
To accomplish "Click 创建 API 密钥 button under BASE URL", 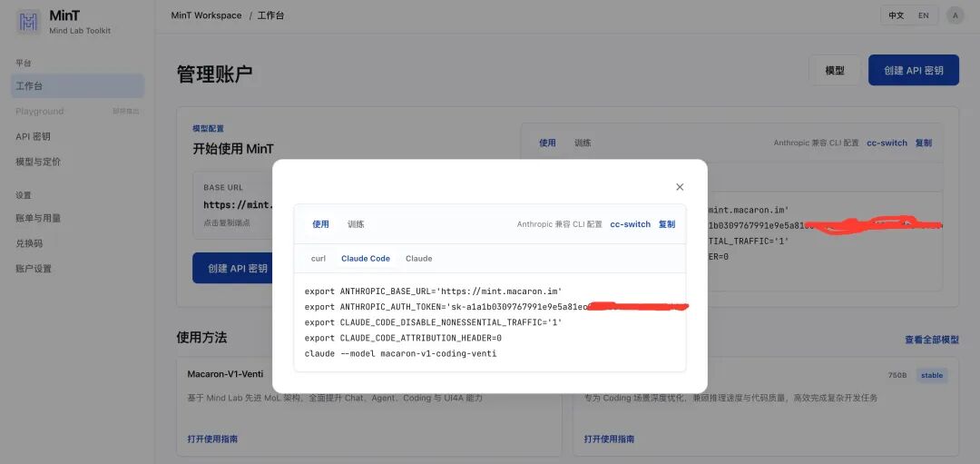I will (x=238, y=268).
